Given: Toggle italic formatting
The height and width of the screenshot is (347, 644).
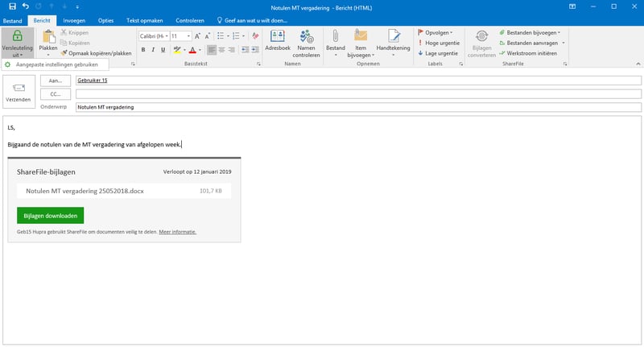Looking at the screenshot, I should (x=153, y=50).
